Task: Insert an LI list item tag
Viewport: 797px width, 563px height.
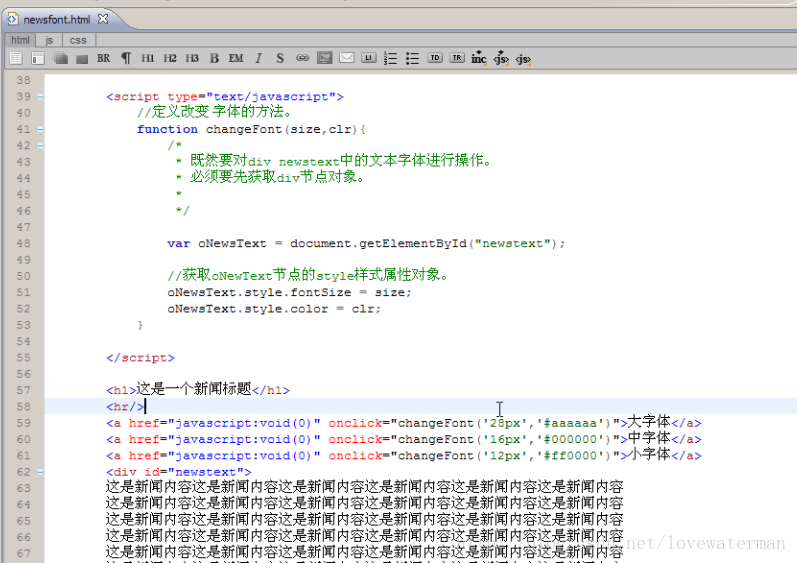Action: tap(369, 58)
